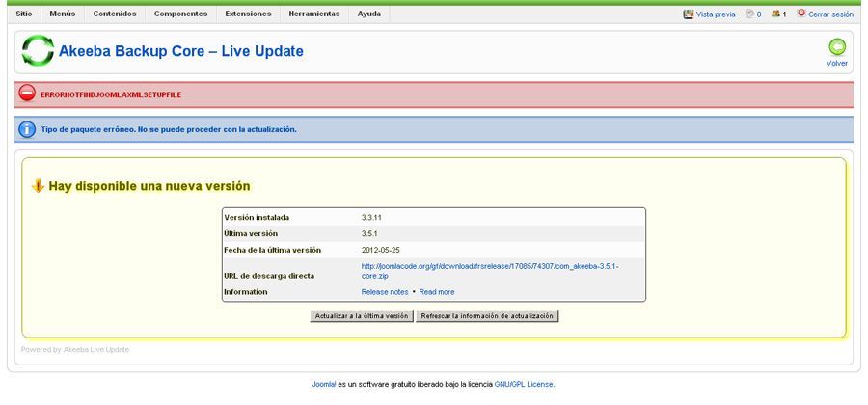Image resolution: width=868 pixels, height=405 pixels.
Task: Open the Herramientas menu
Action: 314,13
